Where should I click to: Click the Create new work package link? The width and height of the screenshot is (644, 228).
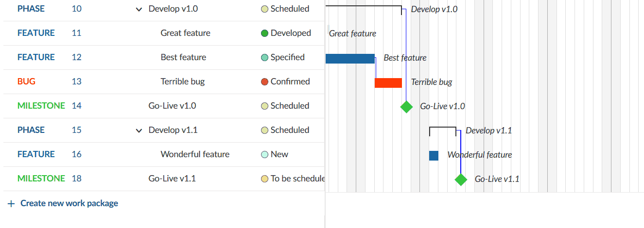(x=69, y=203)
